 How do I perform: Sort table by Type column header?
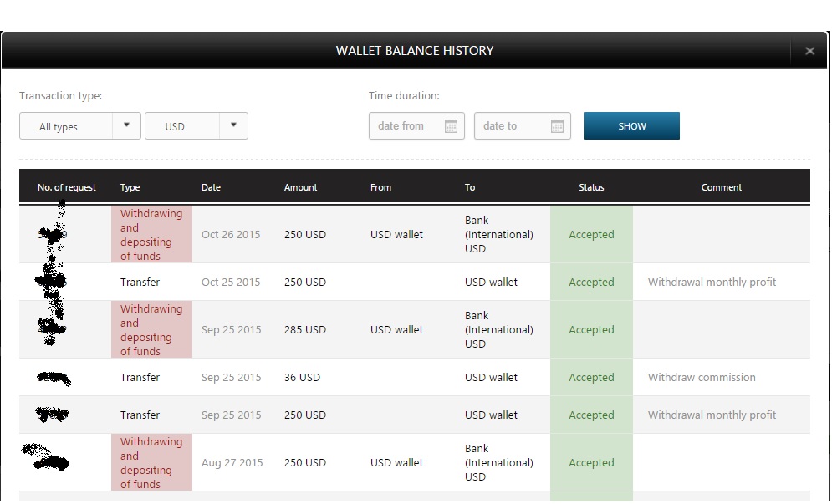pyautogui.click(x=130, y=187)
